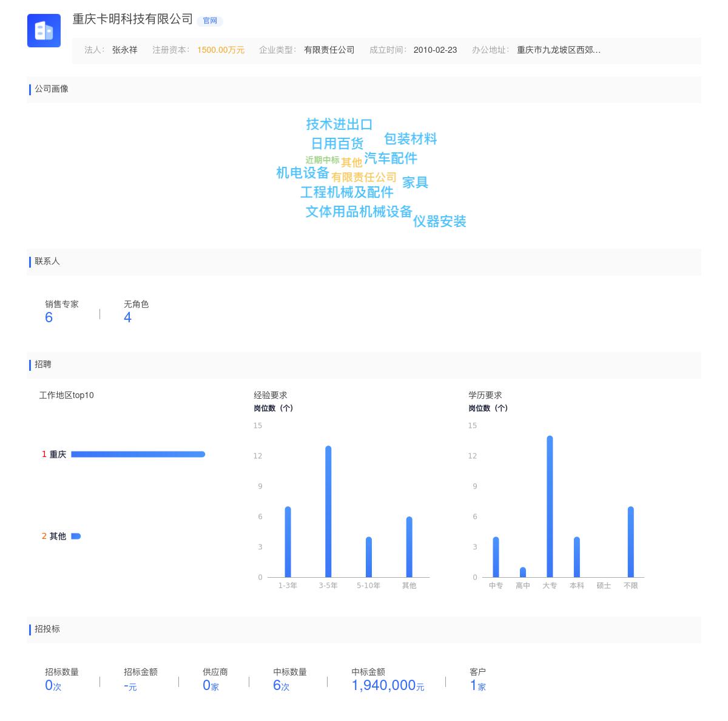Click 中标金额 value 1,940,000元
The height and width of the screenshot is (721, 728).
388,686
